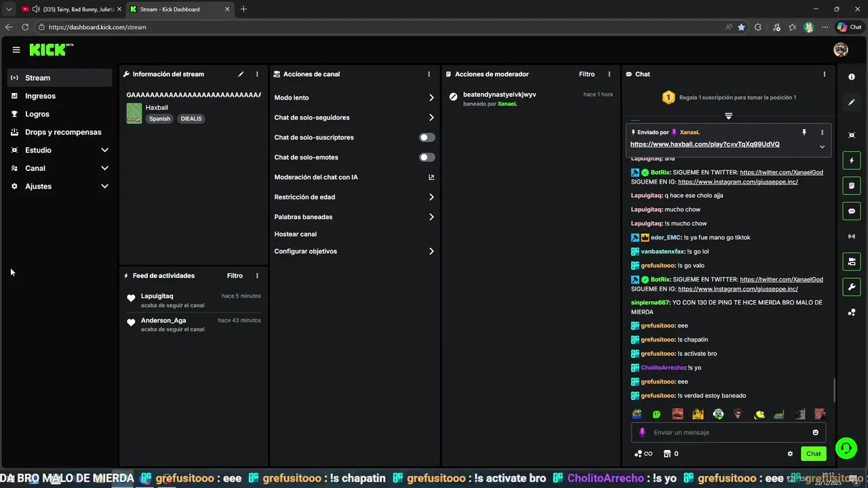Click the focus frame icon in the right sidebar
The image size is (868, 488).
point(852,136)
